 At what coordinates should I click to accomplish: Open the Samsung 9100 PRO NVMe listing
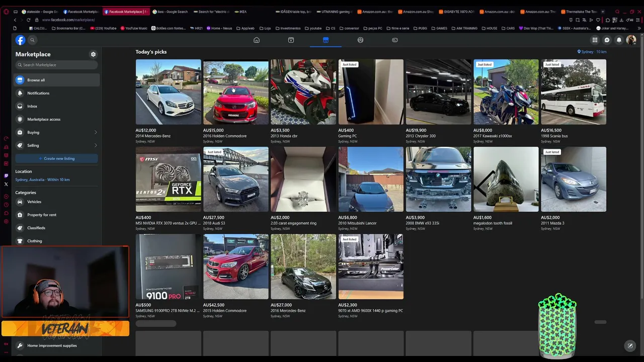(168, 276)
